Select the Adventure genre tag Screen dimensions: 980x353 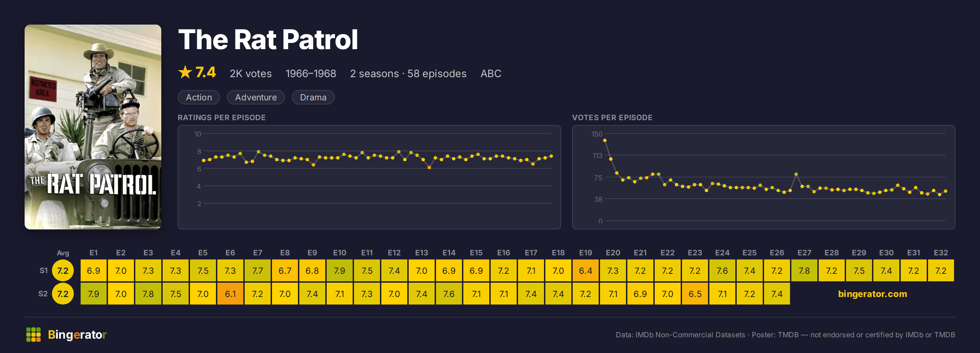[x=256, y=97]
